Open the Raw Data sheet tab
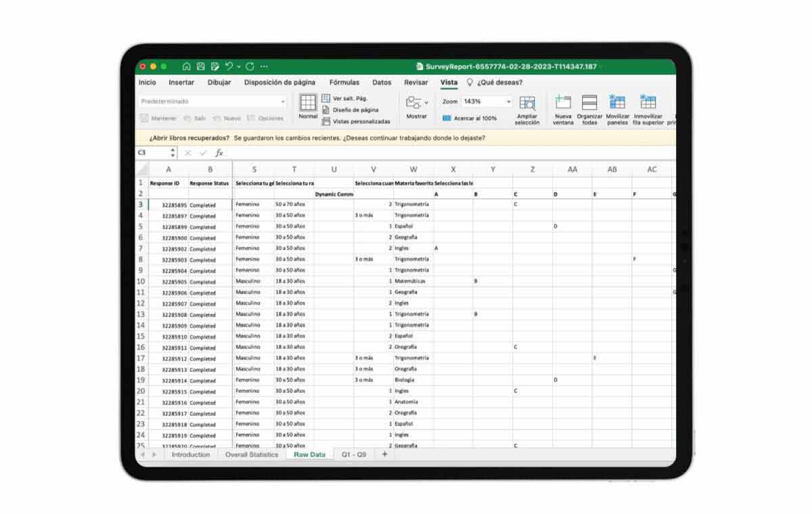Image resolution: width=812 pixels, height=514 pixels. click(x=309, y=454)
